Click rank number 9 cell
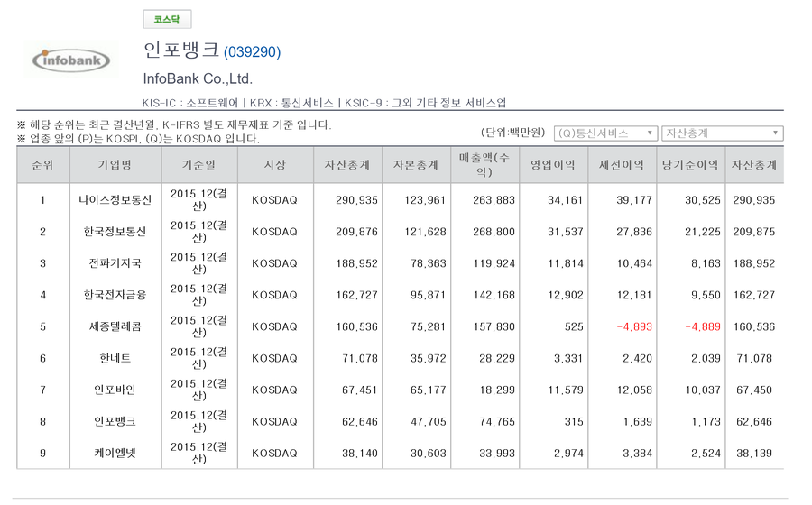Viewport: 812px width, 505px height. (43, 454)
